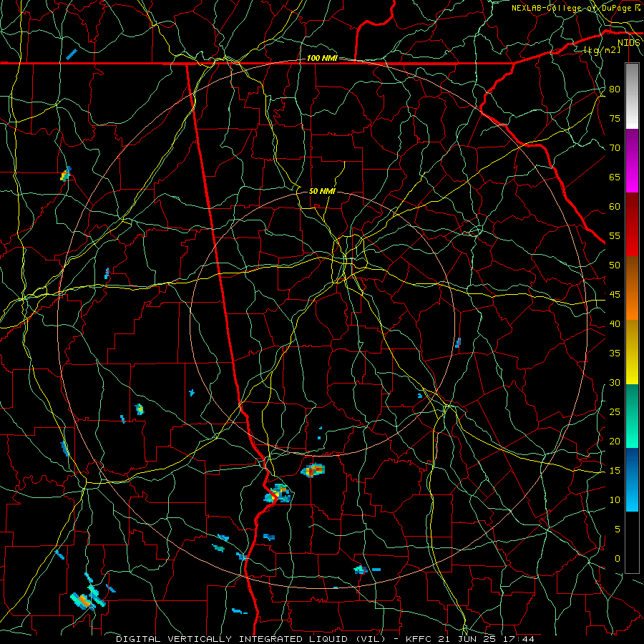Click the 25 value on the color scale
Screen dimensions: 644x644
coord(615,412)
